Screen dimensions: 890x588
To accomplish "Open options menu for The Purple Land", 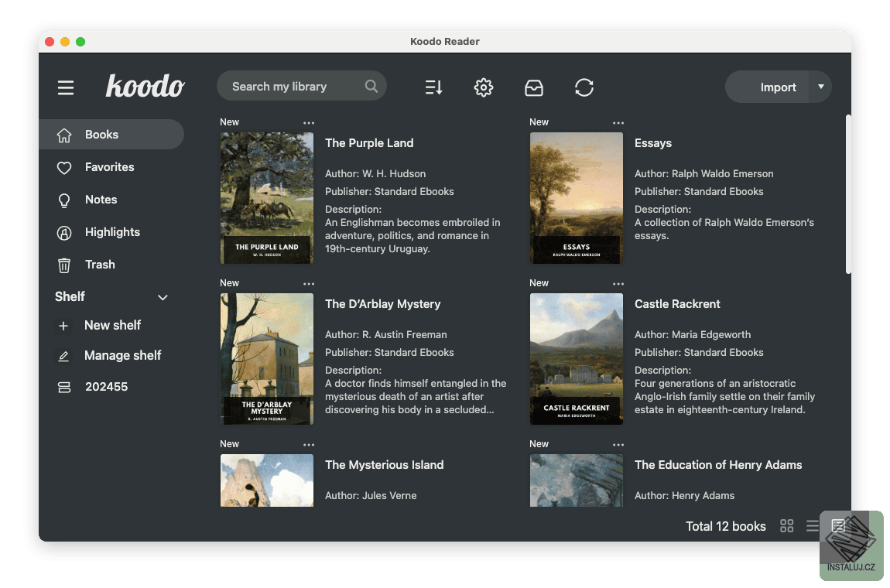I will point(308,122).
